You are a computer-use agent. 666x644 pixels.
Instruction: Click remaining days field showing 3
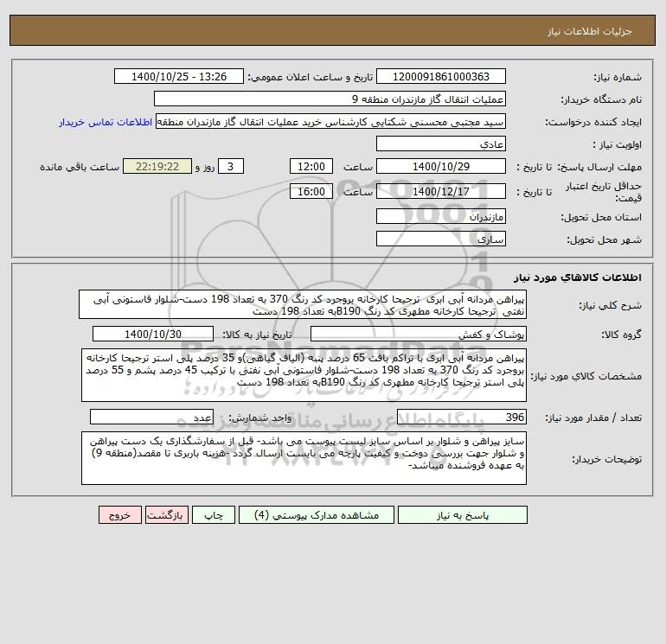click(231, 167)
